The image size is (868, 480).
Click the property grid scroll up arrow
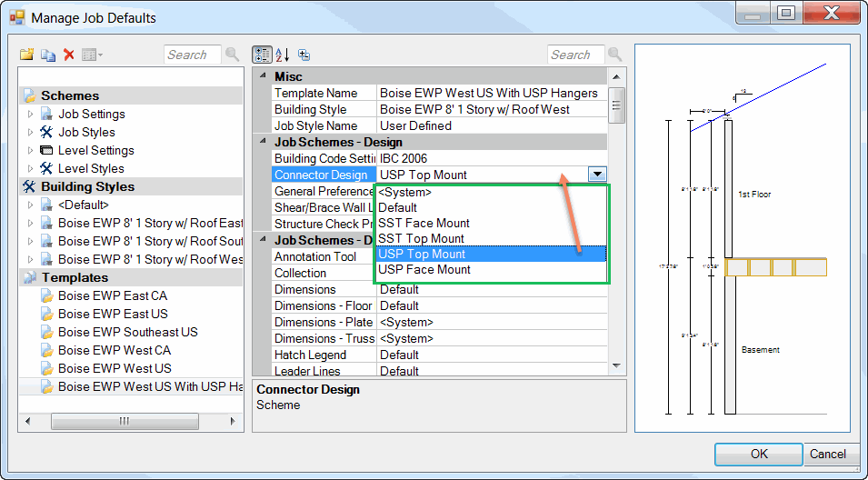[x=616, y=77]
